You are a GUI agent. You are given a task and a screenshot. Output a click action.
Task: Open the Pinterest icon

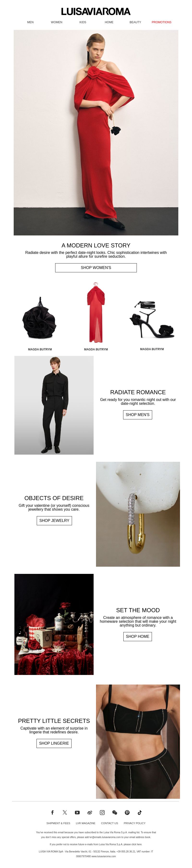tap(127, 812)
